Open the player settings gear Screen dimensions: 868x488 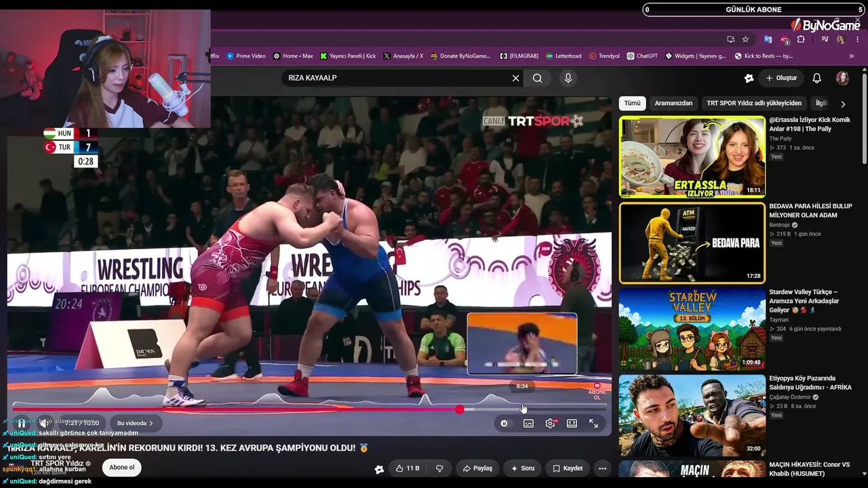[550, 424]
